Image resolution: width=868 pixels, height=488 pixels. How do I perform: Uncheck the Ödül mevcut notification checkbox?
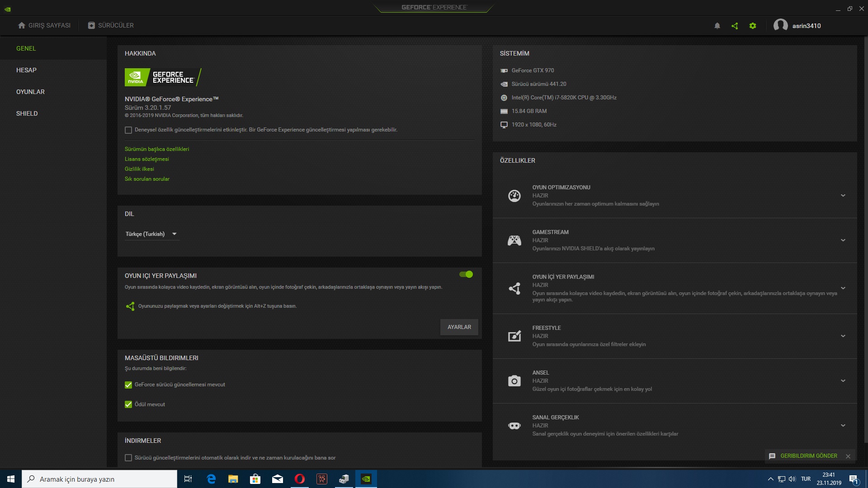pyautogui.click(x=128, y=404)
